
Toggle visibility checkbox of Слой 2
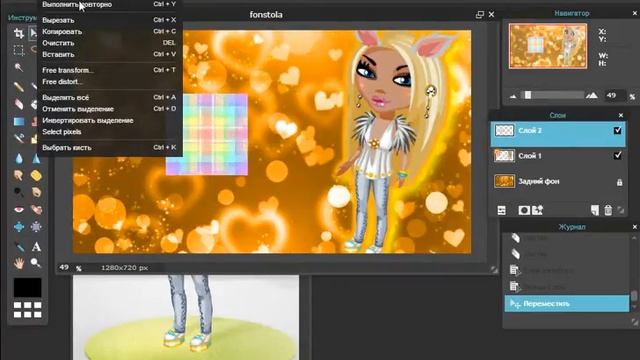tap(618, 130)
